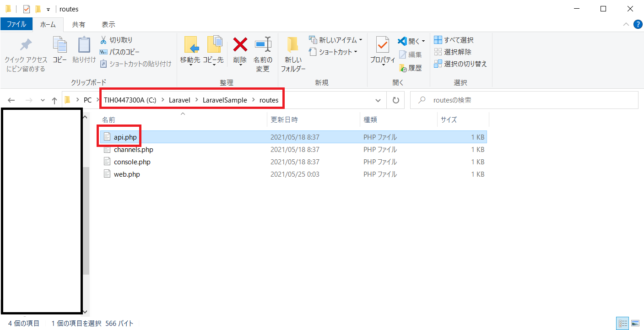Click Edit (編集) in open group
Screen dimensions: 644x330
point(410,54)
